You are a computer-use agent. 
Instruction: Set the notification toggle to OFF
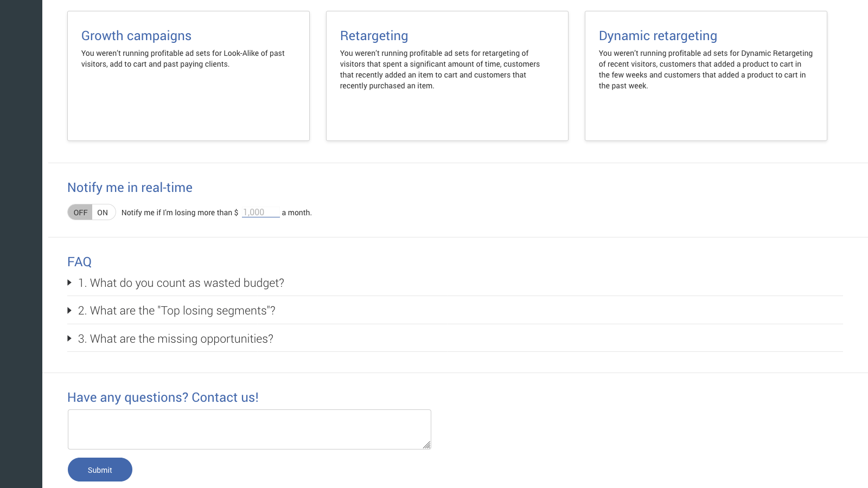(80, 213)
